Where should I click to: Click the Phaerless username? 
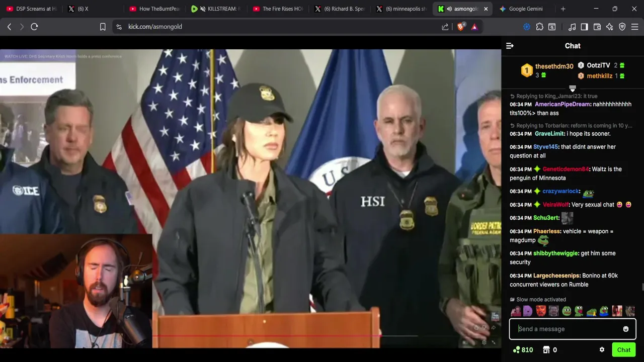[x=547, y=231]
